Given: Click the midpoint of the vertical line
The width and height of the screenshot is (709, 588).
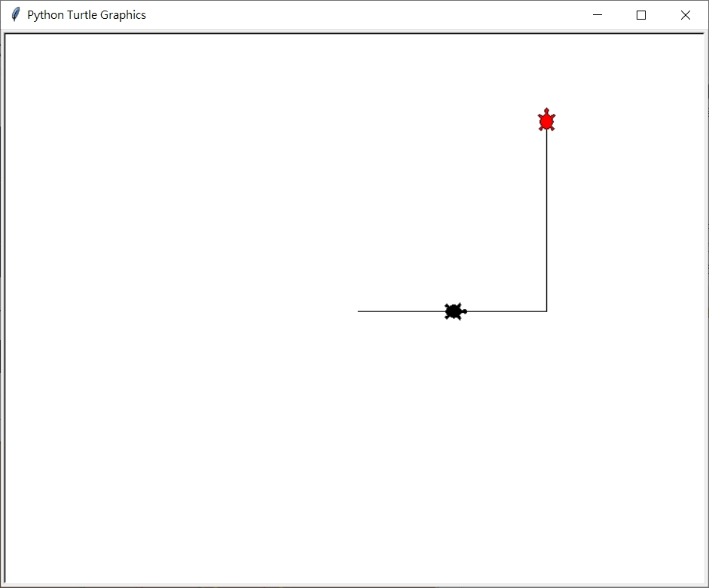Looking at the screenshot, I should coord(546,219).
